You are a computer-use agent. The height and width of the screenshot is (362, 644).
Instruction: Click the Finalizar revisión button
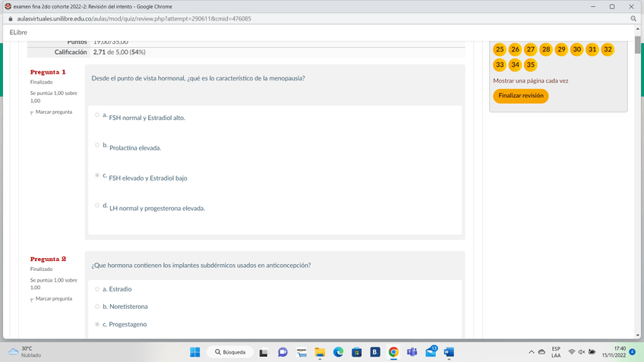tap(520, 96)
